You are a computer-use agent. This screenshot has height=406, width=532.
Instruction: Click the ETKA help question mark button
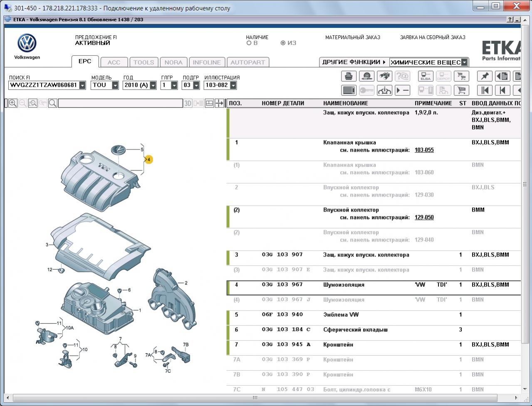click(x=510, y=20)
